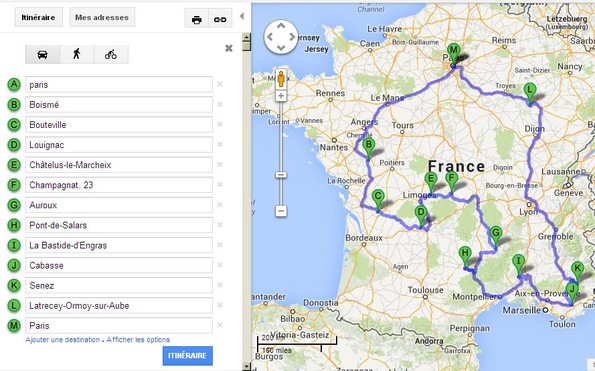Click the zoom slider handle
The width and height of the screenshot is (595, 371).
click(x=281, y=175)
